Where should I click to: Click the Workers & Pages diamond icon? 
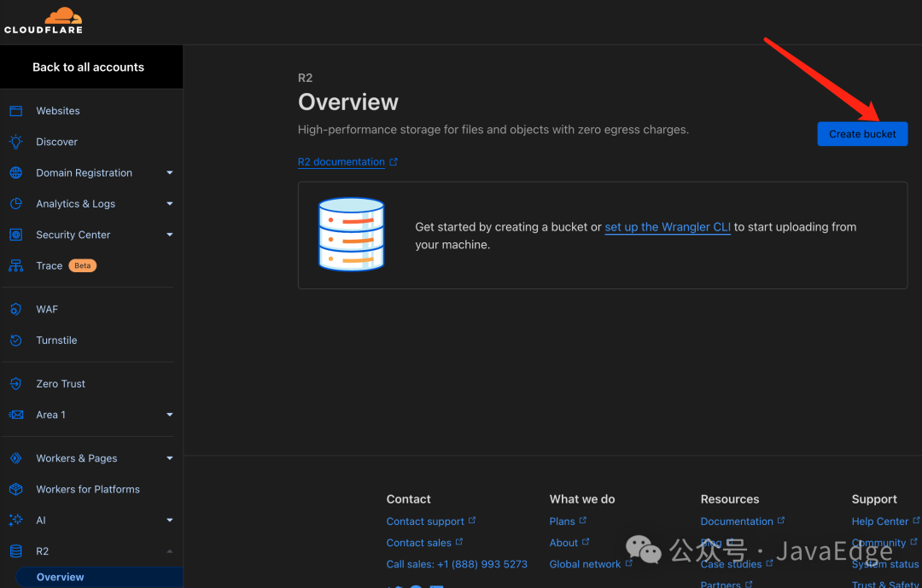click(16, 458)
